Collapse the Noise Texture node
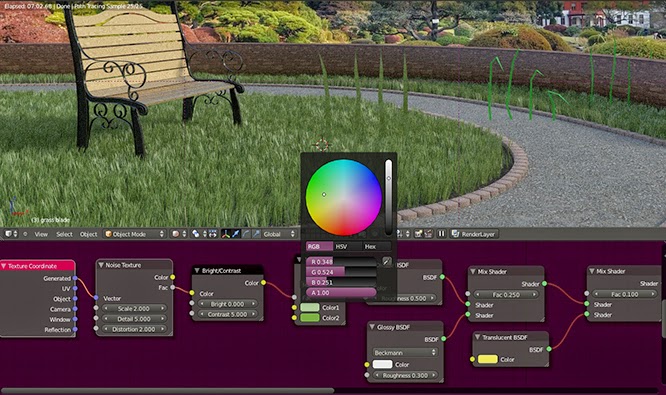The image size is (666, 395). click(101, 265)
